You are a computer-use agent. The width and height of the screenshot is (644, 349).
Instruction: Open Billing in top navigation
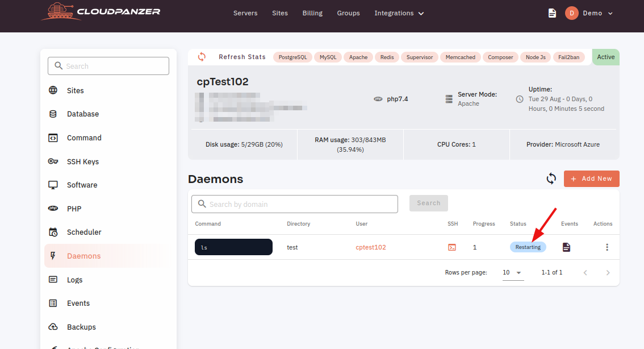[312, 13]
